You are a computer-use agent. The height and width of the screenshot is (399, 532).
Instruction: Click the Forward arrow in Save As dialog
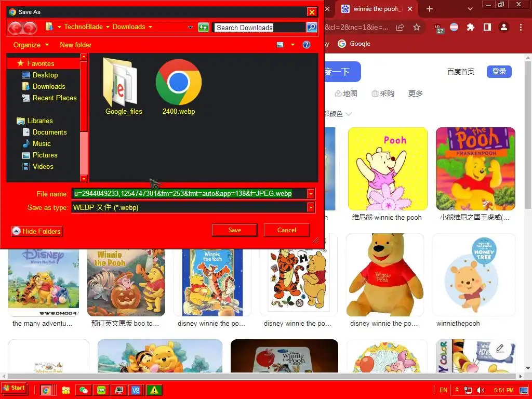click(30, 28)
